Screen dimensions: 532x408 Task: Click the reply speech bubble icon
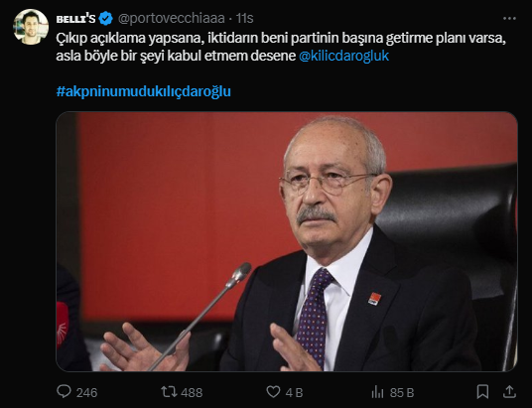pos(64,392)
